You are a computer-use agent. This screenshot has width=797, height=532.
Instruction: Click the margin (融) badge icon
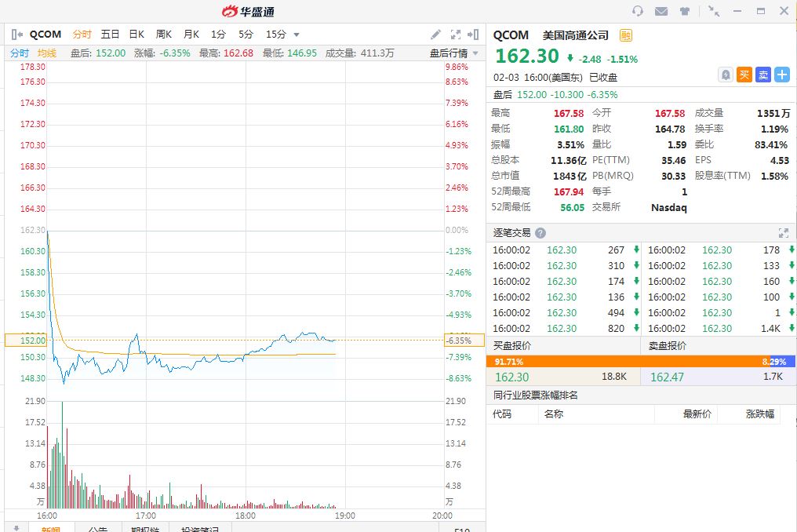click(x=626, y=35)
